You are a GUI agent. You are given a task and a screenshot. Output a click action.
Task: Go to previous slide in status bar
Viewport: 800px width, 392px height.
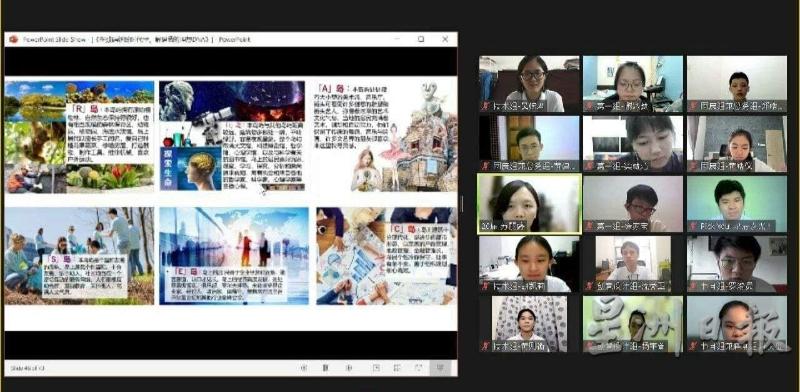(304, 368)
